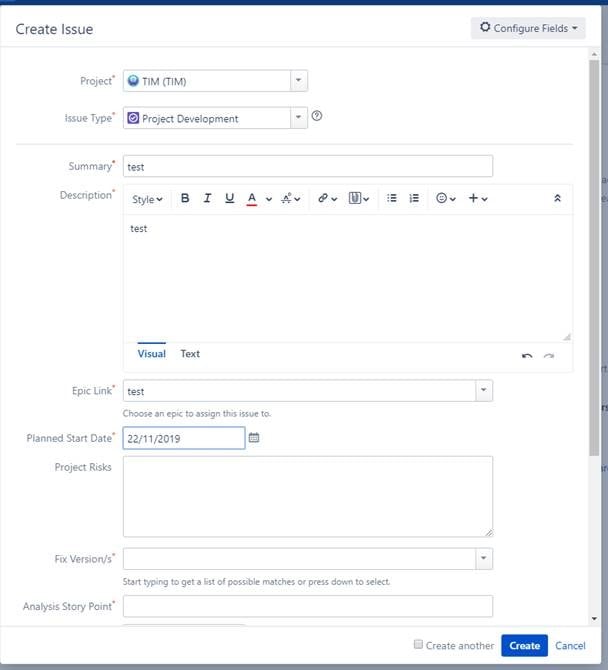The width and height of the screenshot is (608, 670).
Task: Click into the Project Risks text area
Action: click(x=308, y=497)
